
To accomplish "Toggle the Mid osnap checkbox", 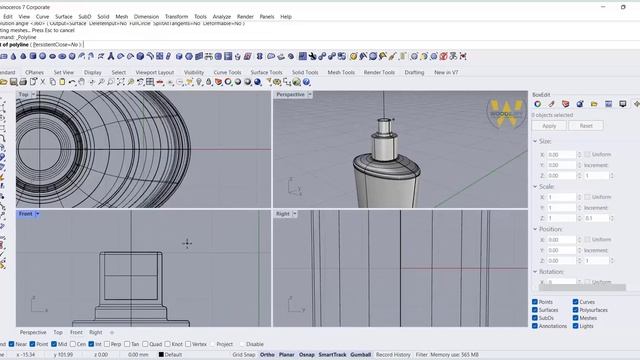I will (54, 344).
